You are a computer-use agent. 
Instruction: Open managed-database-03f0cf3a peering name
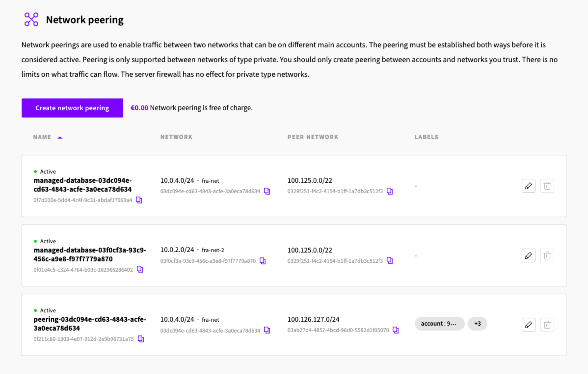click(90, 254)
